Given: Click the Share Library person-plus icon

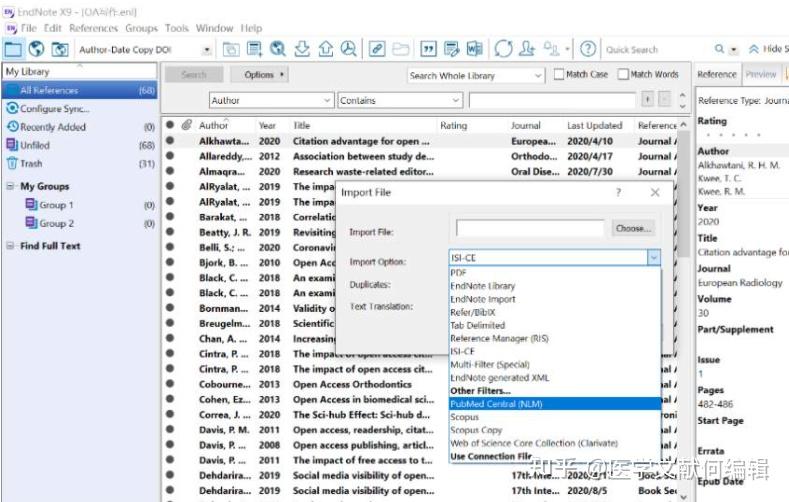Looking at the screenshot, I should 527,49.
